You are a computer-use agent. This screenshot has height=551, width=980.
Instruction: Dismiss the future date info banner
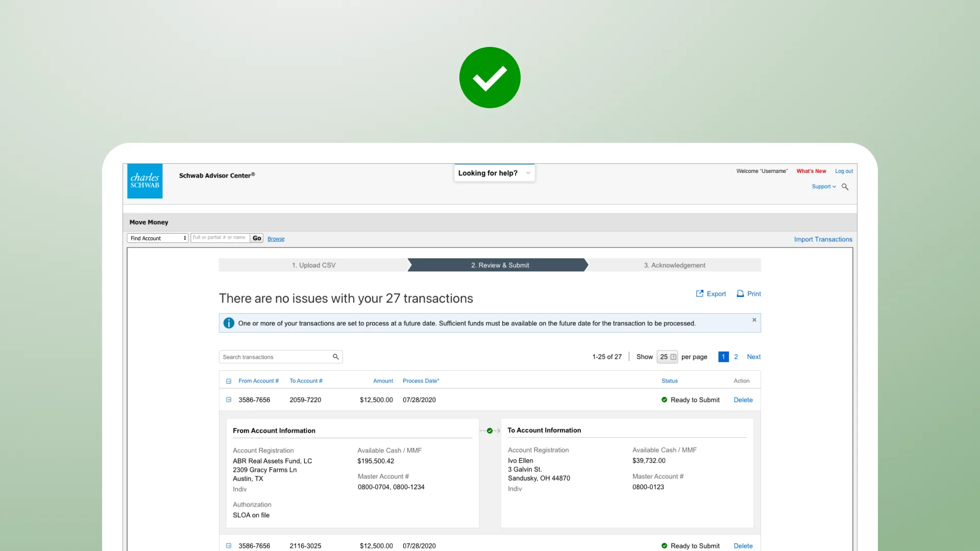(754, 320)
